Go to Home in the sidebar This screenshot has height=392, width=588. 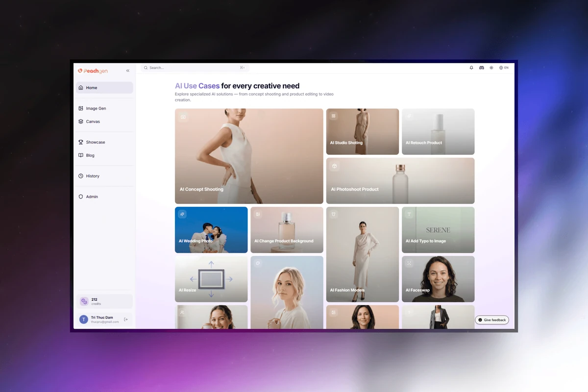click(104, 88)
